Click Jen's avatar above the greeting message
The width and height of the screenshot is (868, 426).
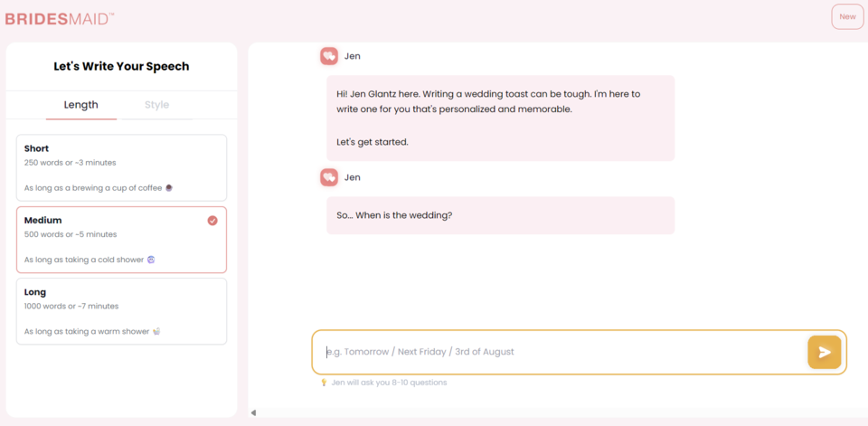click(329, 56)
